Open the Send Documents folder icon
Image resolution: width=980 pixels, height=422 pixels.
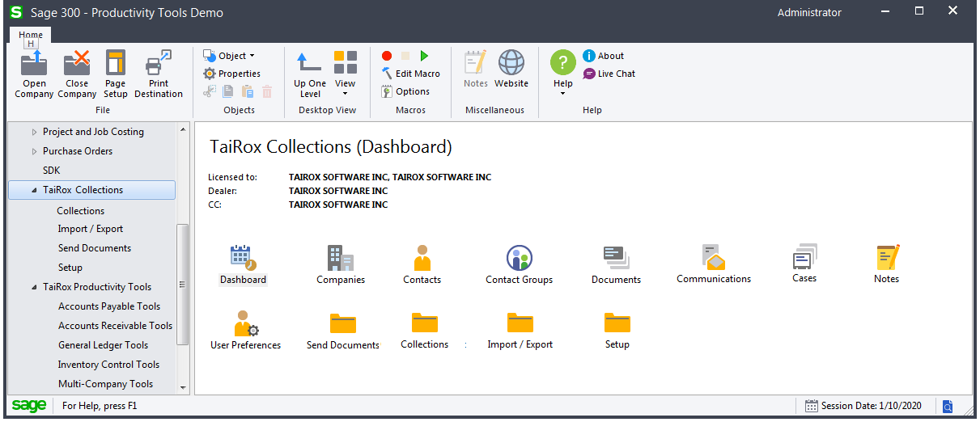coord(343,323)
